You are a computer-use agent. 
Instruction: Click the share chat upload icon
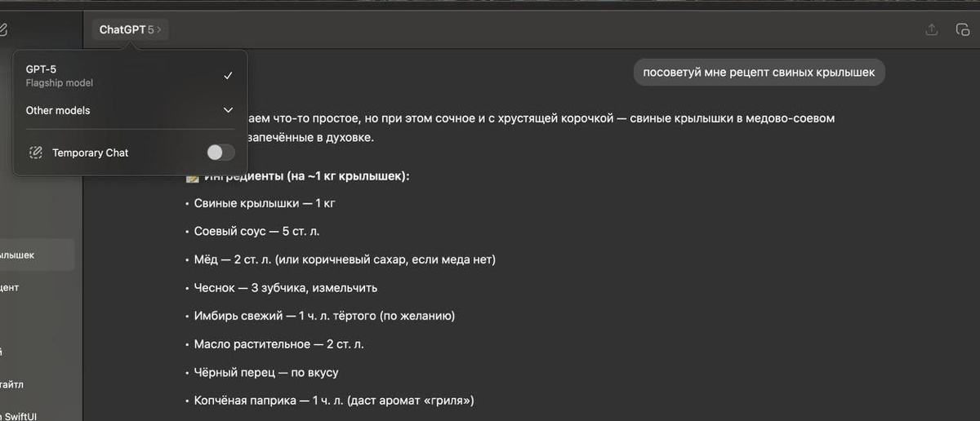click(931, 29)
